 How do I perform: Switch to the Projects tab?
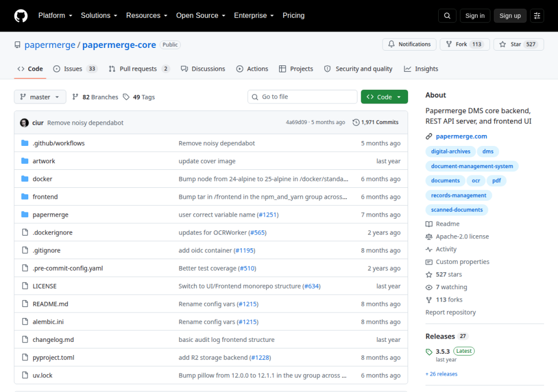click(296, 69)
